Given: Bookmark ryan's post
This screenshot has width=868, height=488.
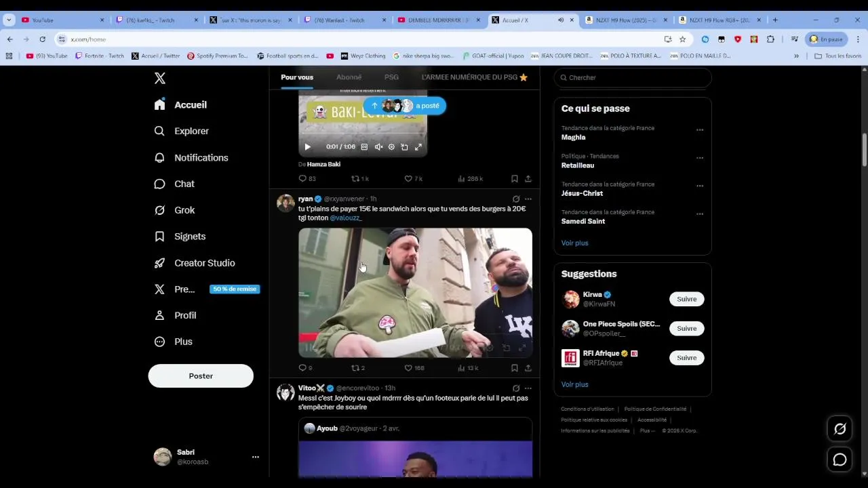Looking at the screenshot, I should (515, 368).
